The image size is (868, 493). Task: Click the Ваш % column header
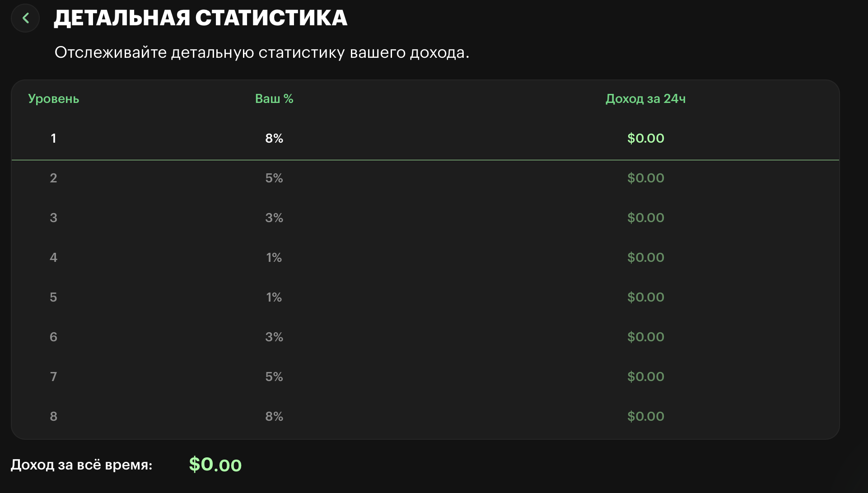274,99
